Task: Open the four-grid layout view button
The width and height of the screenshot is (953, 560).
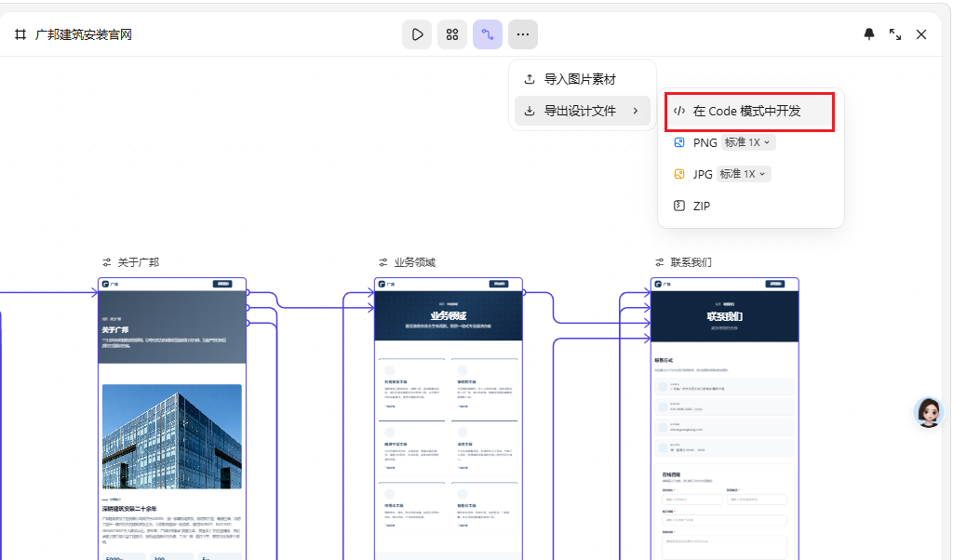Action: pos(452,34)
